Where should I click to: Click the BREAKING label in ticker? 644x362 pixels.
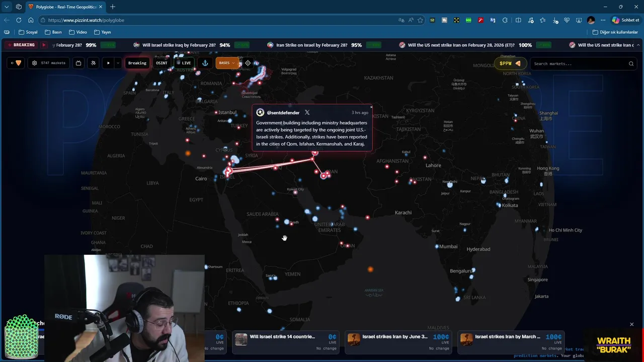(21, 45)
